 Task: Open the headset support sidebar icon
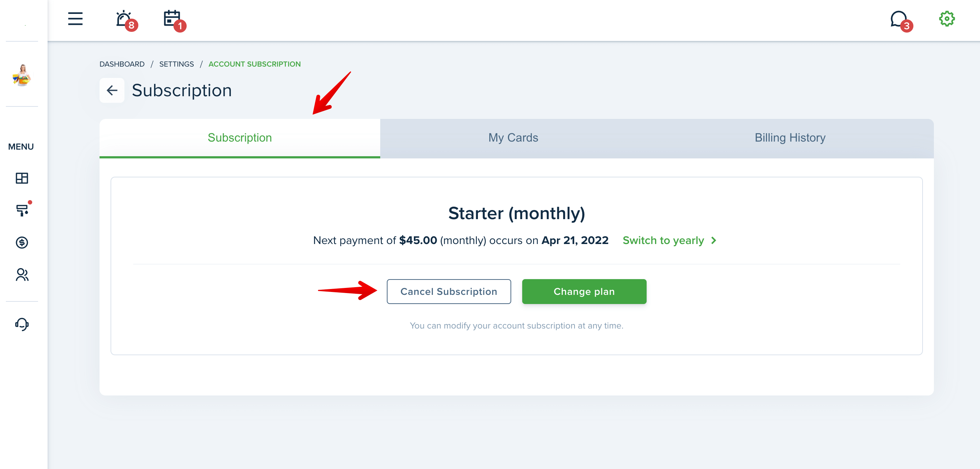22,324
